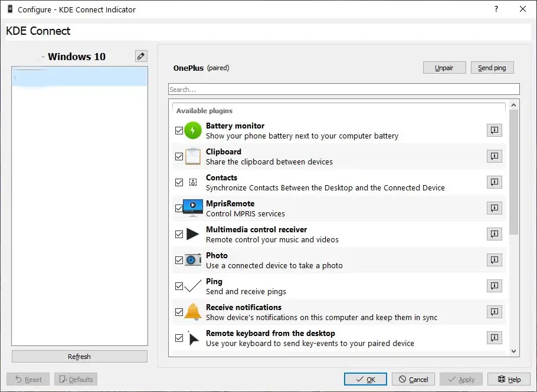Image resolution: width=537 pixels, height=392 pixels.
Task: Click the Defaults button
Action: (76, 380)
